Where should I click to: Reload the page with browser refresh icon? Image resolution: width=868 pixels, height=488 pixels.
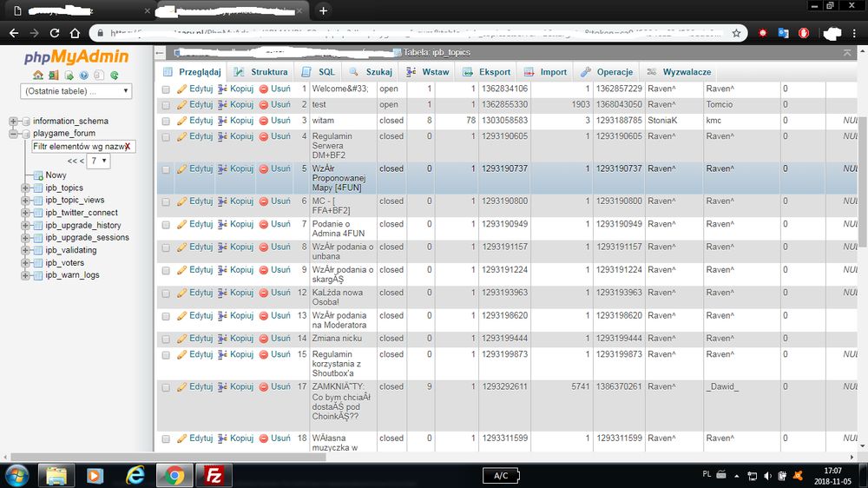pos(54,33)
